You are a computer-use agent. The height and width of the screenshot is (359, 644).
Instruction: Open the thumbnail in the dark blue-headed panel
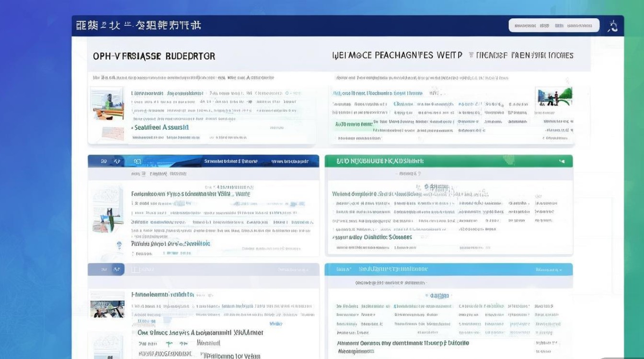tap(107, 210)
